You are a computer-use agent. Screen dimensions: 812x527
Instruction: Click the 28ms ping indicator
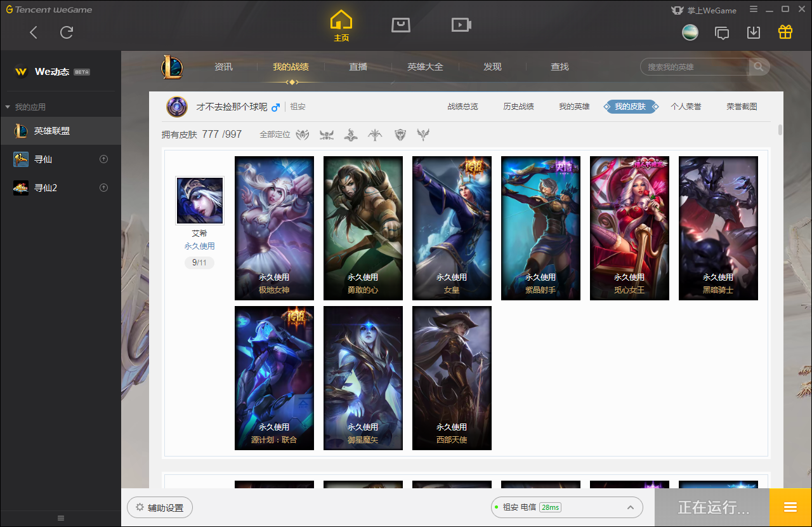pos(551,507)
